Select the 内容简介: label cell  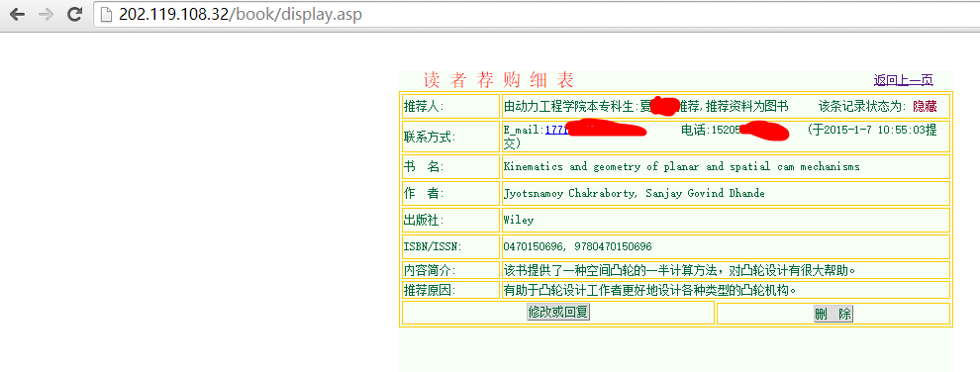point(450,270)
